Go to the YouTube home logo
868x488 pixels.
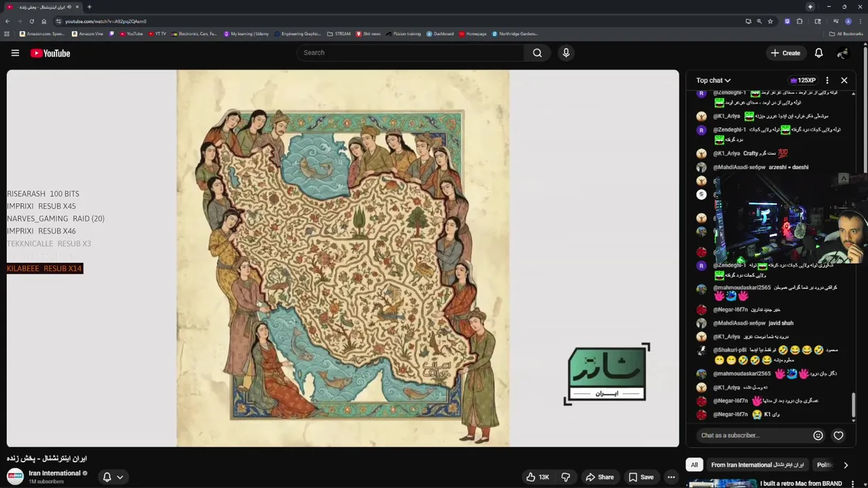[50, 53]
